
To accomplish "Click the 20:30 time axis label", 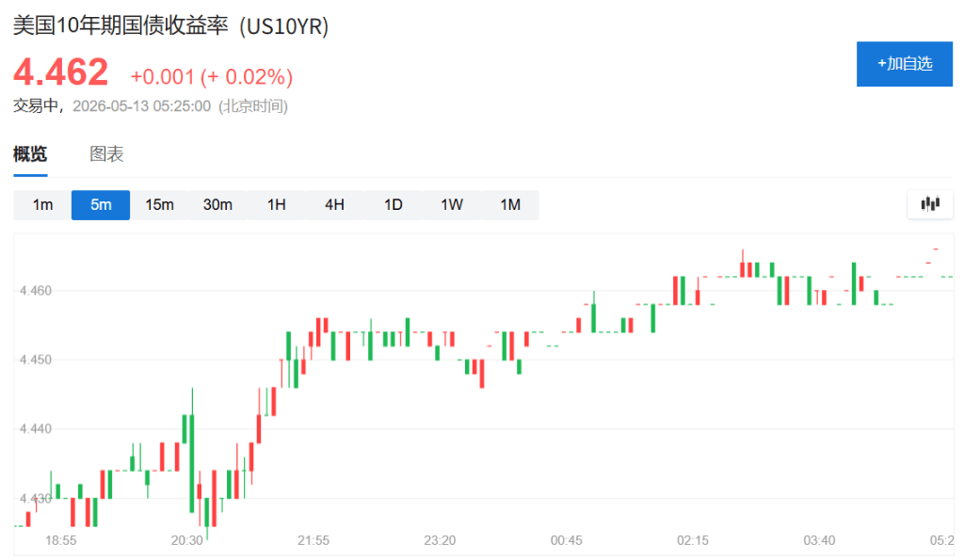I will [187, 540].
